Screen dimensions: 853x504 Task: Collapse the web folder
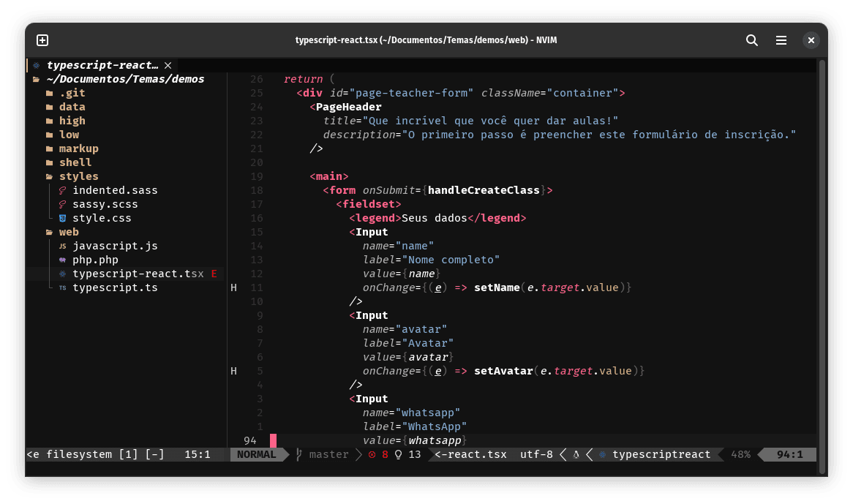pos(69,232)
